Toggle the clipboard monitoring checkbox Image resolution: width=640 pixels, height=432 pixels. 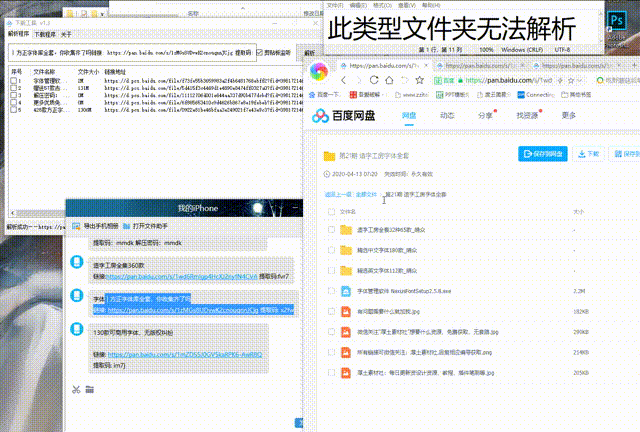click(x=259, y=53)
